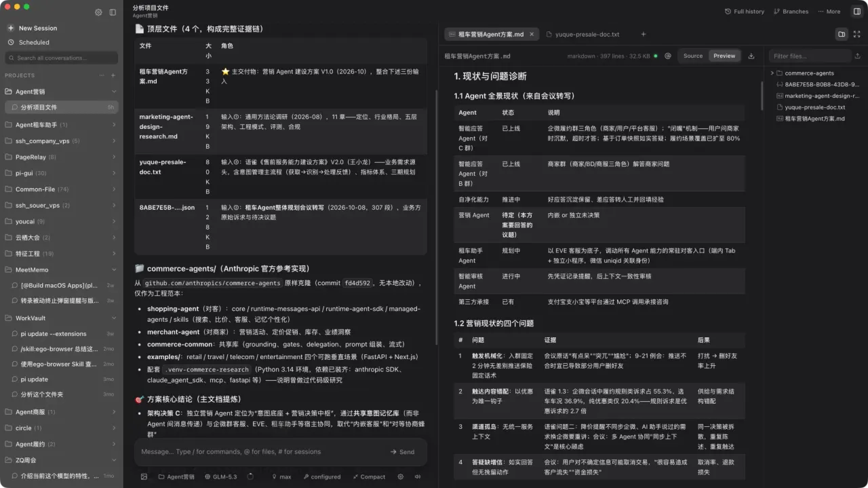Image resolution: width=868 pixels, height=488 pixels.
Task: Open the 分析这个文件夹 conversation
Action: coord(62,394)
